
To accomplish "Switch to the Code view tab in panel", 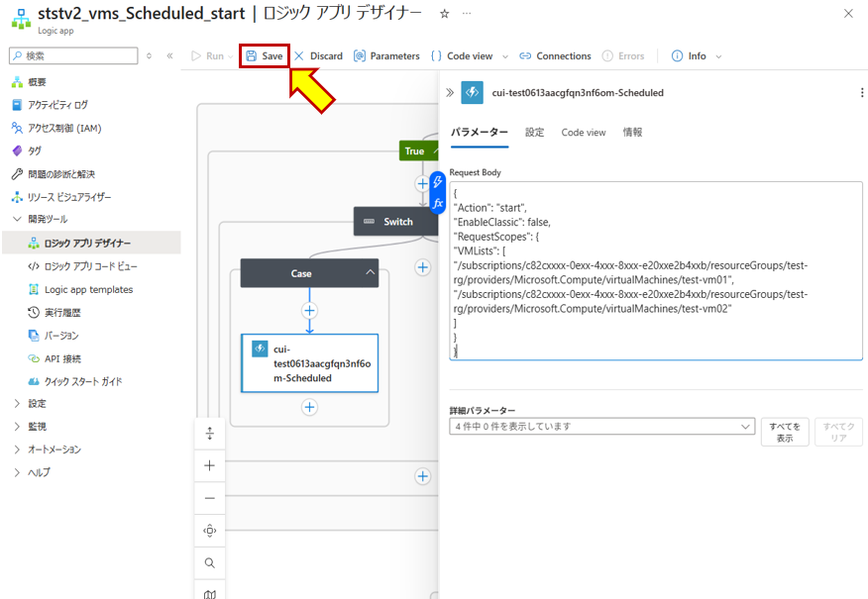I will (x=584, y=133).
